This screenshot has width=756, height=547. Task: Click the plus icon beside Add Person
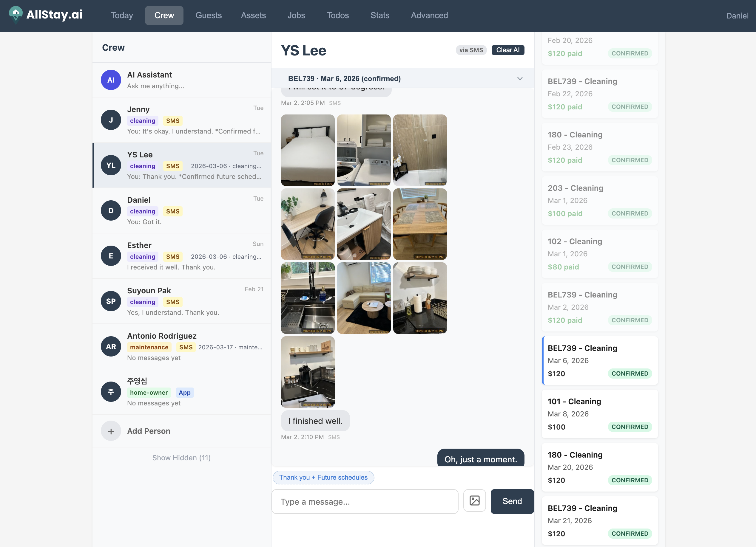111,431
